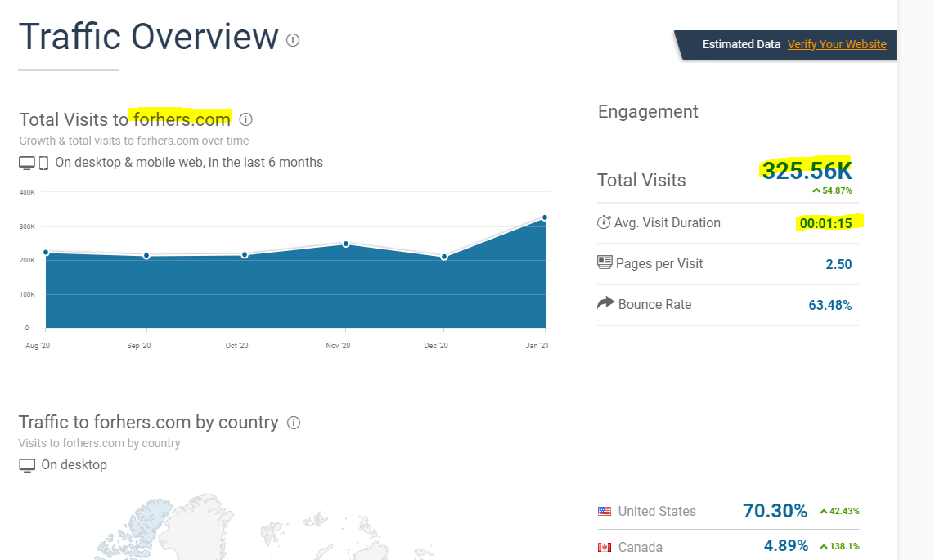This screenshot has height=560, width=935.
Task: Click the 138.1% Canada change value
Action: point(839,546)
